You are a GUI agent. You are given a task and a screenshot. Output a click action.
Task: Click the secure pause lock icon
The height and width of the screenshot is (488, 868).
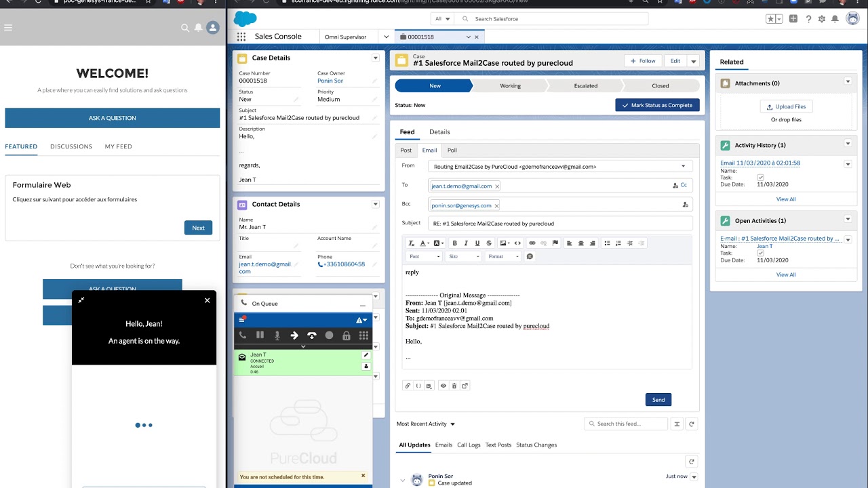(x=347, y=335)
